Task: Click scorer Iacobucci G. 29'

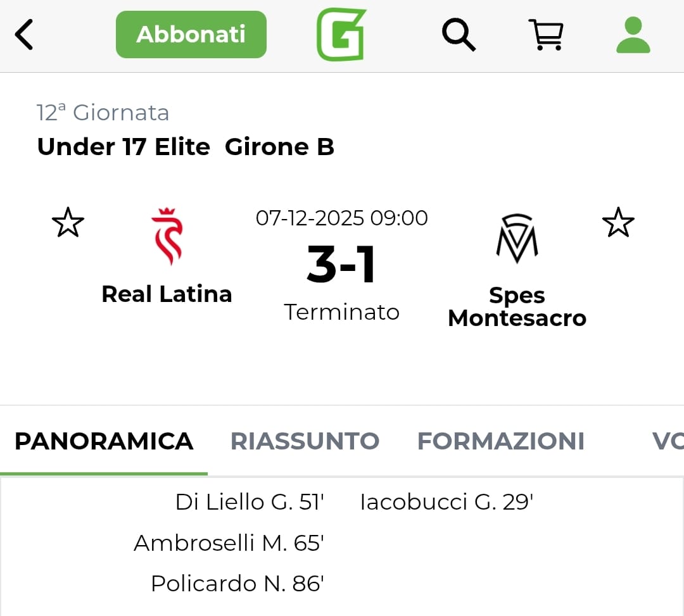Action: 446,503
